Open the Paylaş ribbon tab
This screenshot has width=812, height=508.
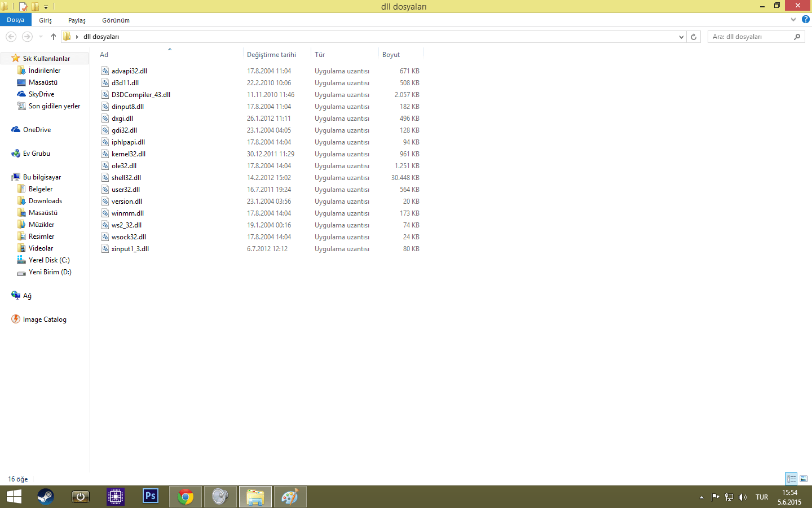point(77,20)
